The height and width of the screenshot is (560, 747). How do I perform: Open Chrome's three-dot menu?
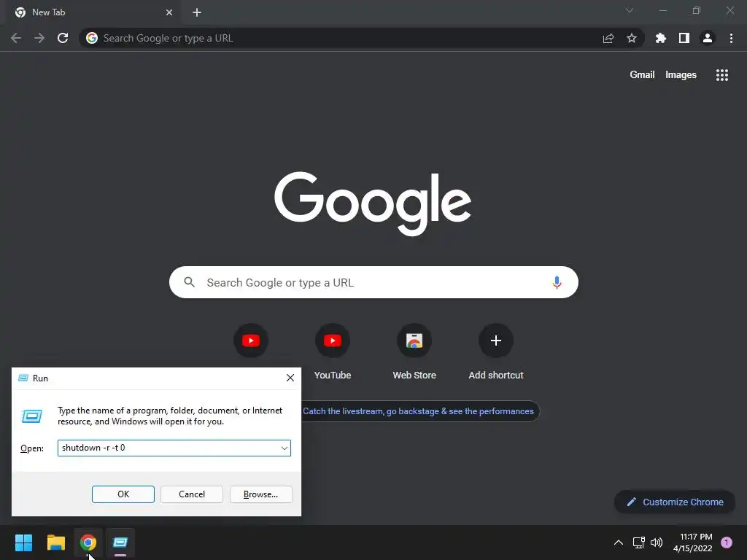(x=731, y=38)
